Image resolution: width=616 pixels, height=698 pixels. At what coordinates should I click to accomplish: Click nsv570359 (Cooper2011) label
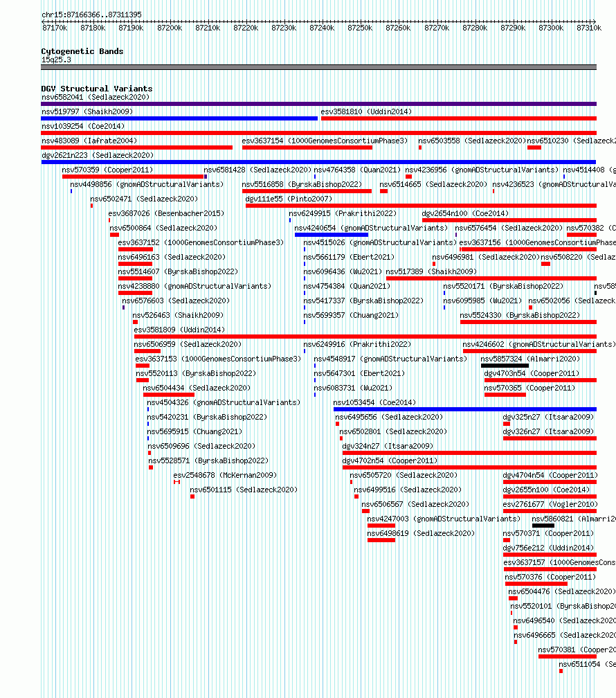click(x=107, y=170)
